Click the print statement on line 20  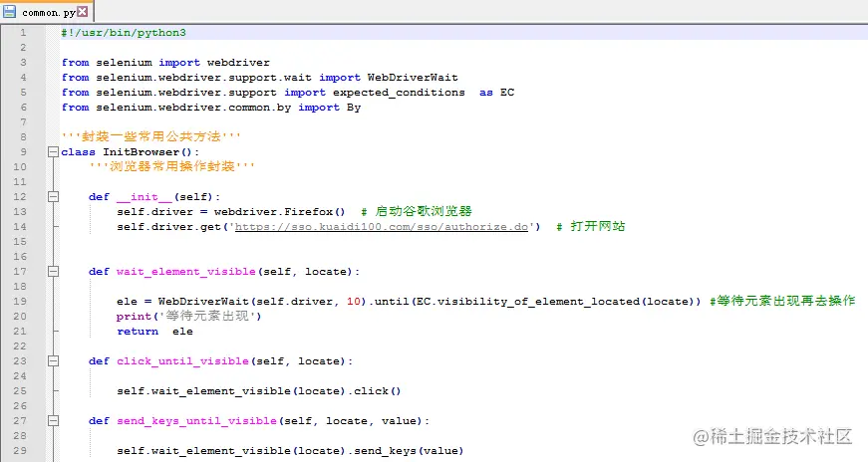(x=188, y=316)
